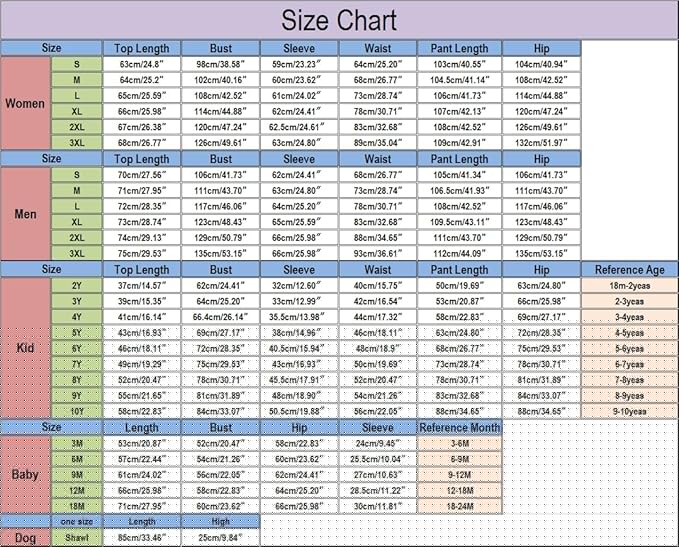This screenshot has width=679, height=547.
Task: Select the Kid 10Y size cell
Action: (77, 411)
